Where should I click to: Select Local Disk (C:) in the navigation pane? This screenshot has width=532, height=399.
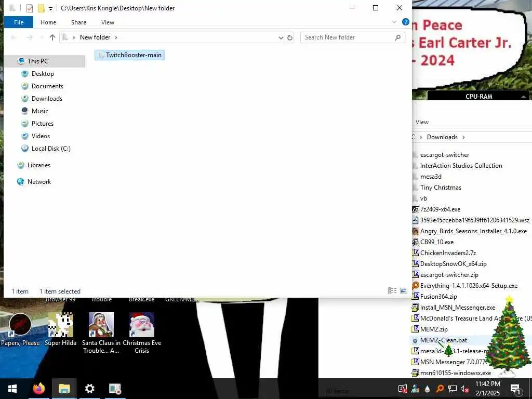51,149
